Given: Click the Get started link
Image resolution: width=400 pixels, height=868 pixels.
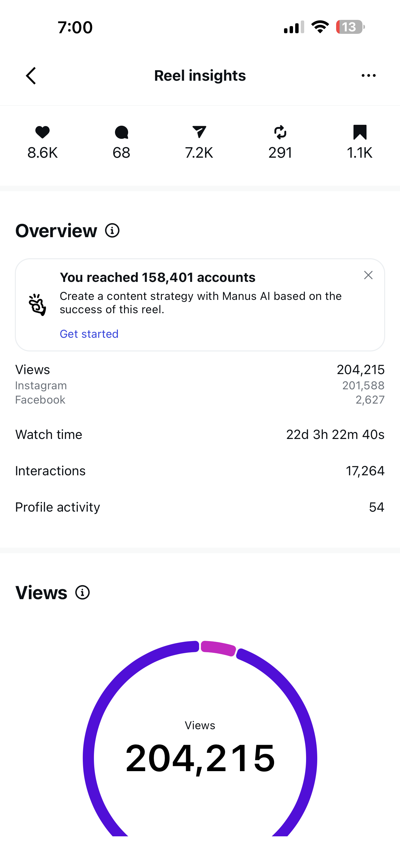Looking at the screenshot, I should tap(89, 334).
